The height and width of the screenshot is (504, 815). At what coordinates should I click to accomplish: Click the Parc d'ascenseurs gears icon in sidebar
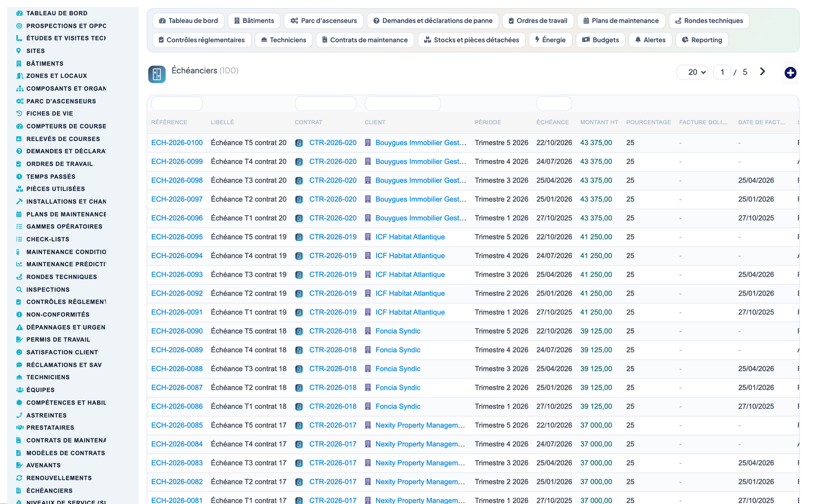click(x=19, y=101)
